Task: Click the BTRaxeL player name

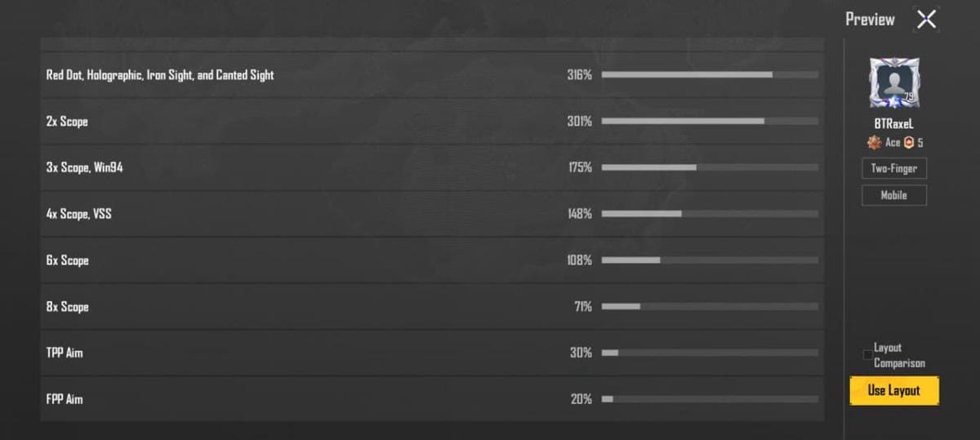Action: tap(893, 123)
